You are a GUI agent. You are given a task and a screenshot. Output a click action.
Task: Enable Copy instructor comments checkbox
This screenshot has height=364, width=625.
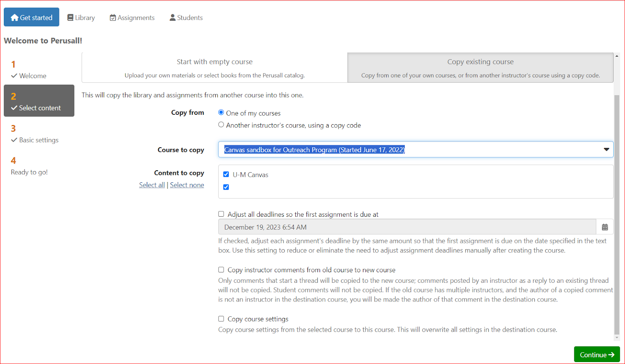(x=221, y=269)
